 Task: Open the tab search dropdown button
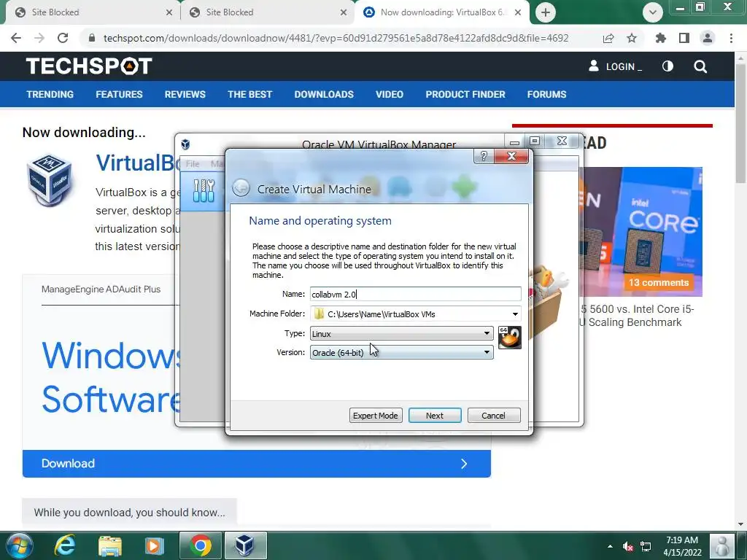click(x=653, y=12)
